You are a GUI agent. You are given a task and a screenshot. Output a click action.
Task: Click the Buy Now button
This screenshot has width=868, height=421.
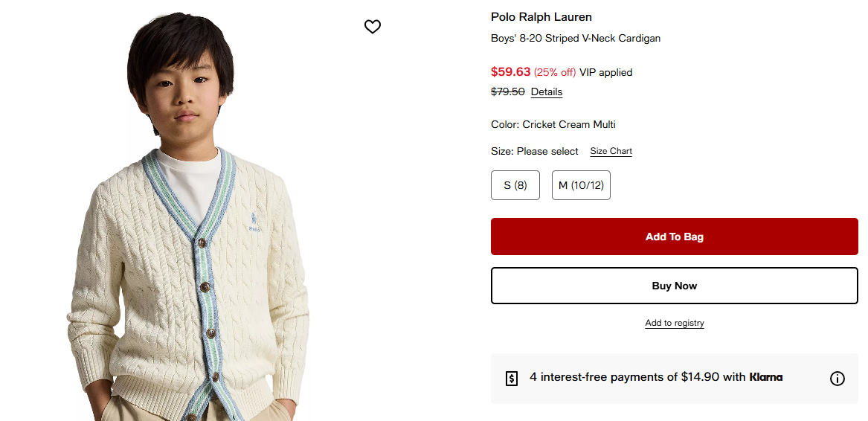pyautogui.click(x=674, y=286)
